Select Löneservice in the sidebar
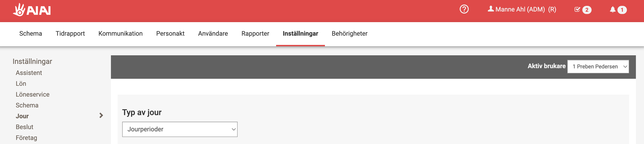This screenshot has width=644, height=144. [32, 94]
